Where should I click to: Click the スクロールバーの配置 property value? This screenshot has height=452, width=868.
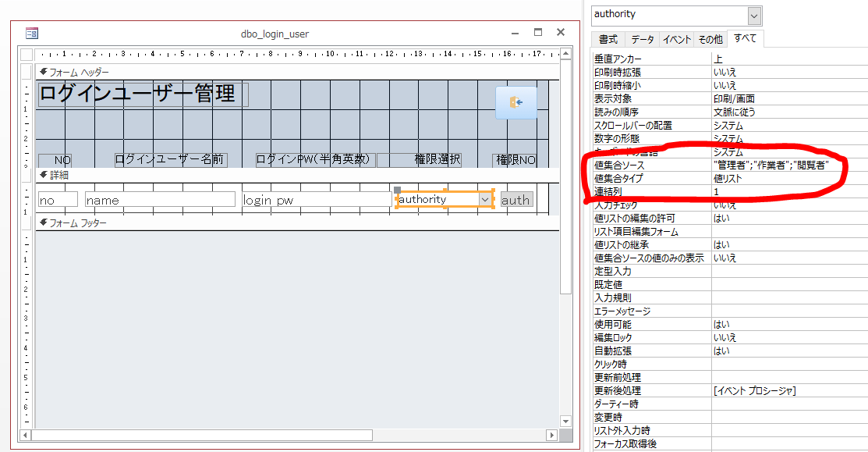click(x=789, y=125)
